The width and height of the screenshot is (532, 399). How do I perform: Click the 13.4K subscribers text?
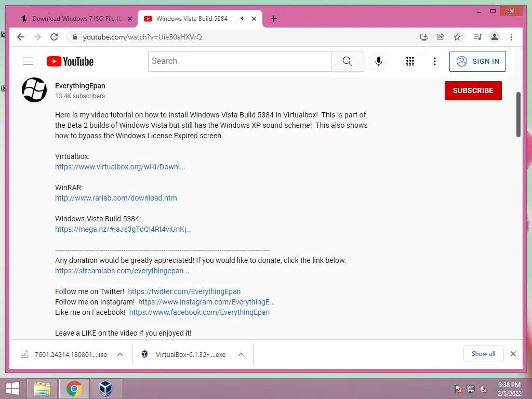pyautogui.click(x=80, y=96)
